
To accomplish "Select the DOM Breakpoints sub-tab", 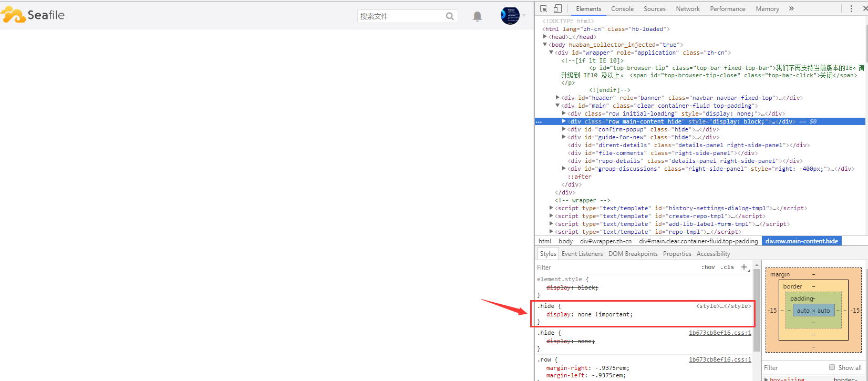I will pos(633,254).
